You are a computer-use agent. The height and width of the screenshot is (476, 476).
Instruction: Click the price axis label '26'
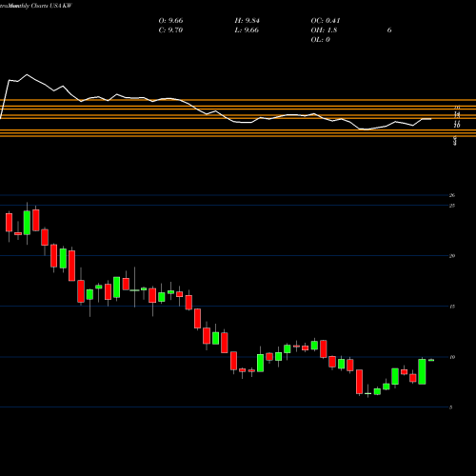(x=452, y=195)
